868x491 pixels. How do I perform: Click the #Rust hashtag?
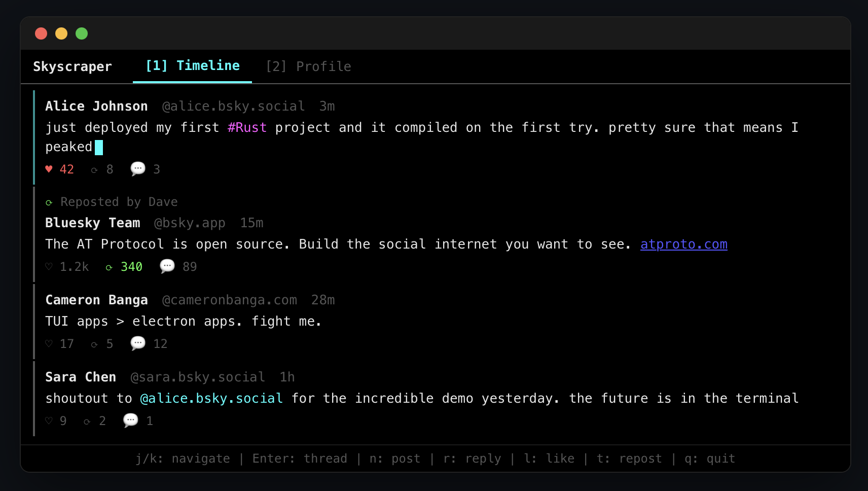click(x=247, y=127)
